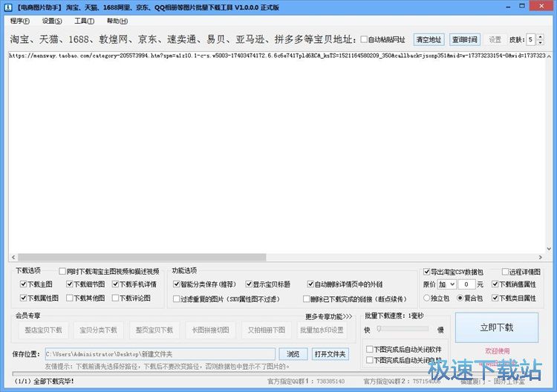The width and height of the screenshot is (557, 392).
Task: Open the 设置(S) menu
Action: (52, 21)
